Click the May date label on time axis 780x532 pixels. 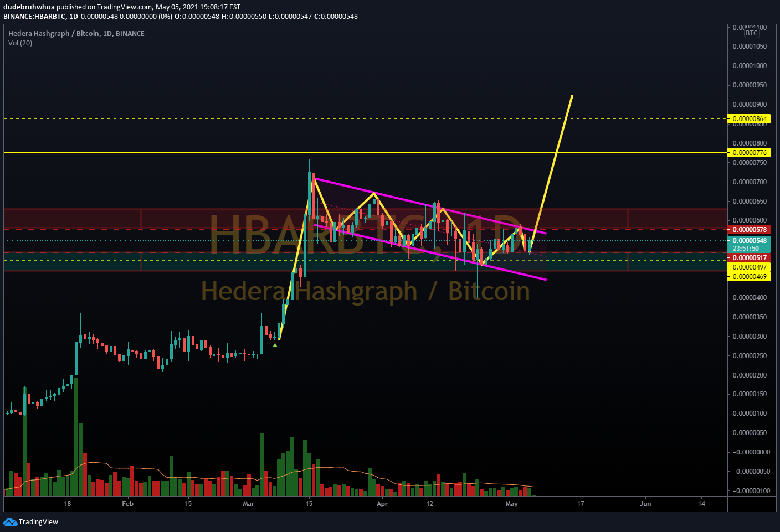[x=512, y=504]
